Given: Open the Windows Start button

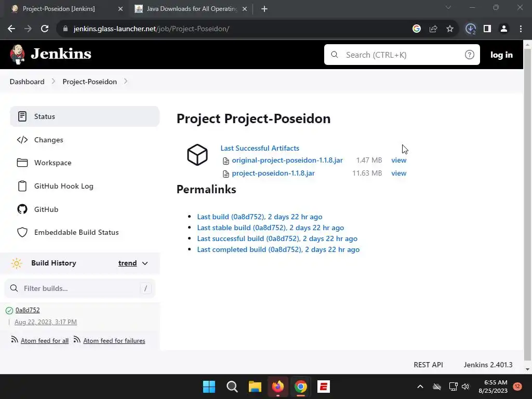Looking at the screenshot, I should click(209, 387).
